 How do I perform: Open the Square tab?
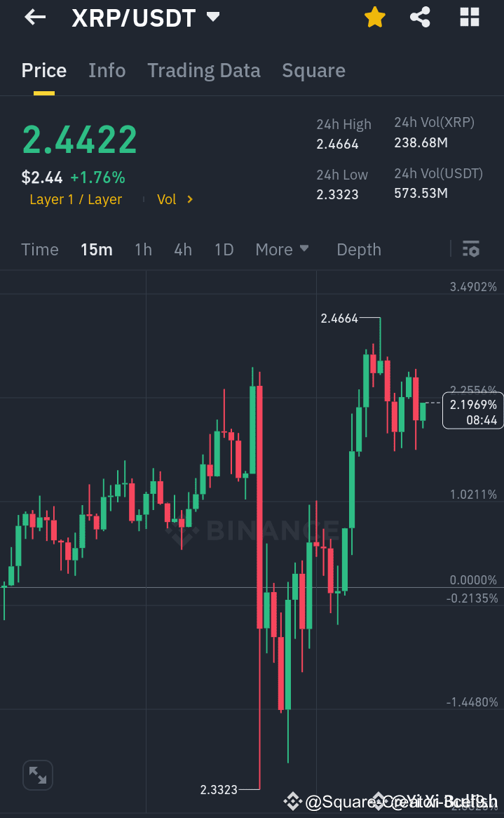pos(313,70)
